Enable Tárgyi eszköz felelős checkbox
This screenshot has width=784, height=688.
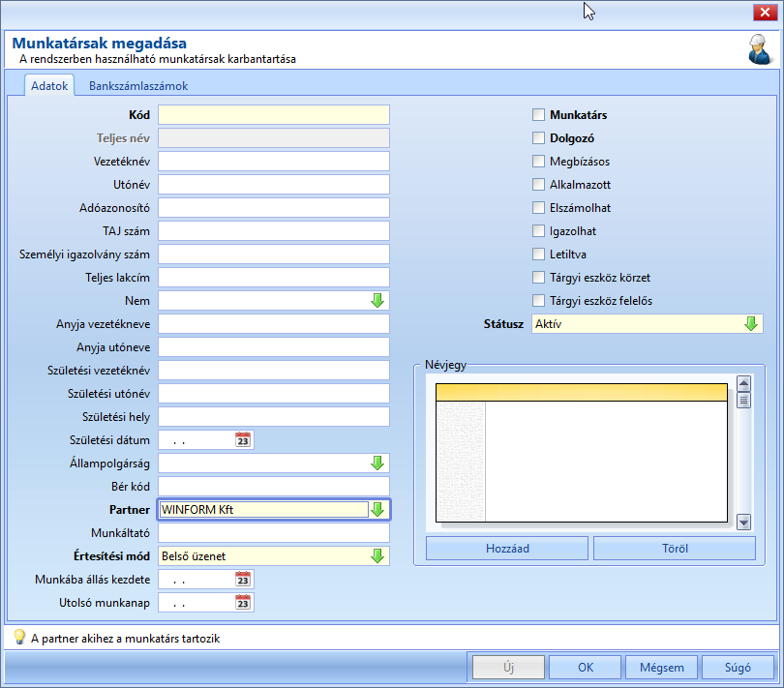coord(538,301)
